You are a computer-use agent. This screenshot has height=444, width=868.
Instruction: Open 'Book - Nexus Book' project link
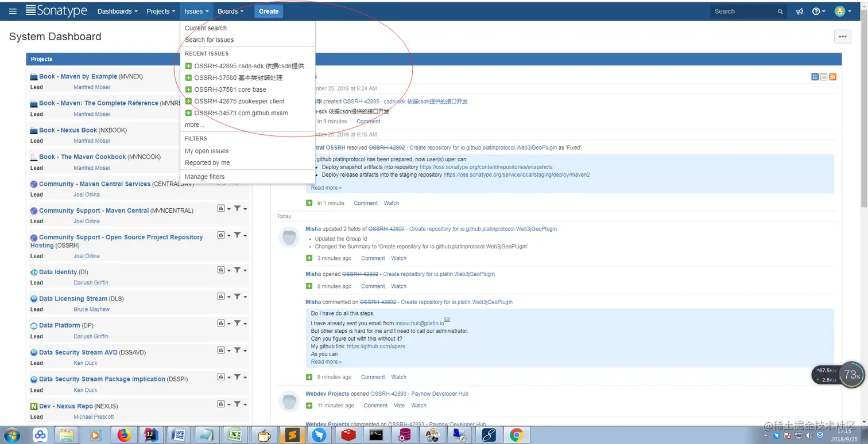(68, 130)
